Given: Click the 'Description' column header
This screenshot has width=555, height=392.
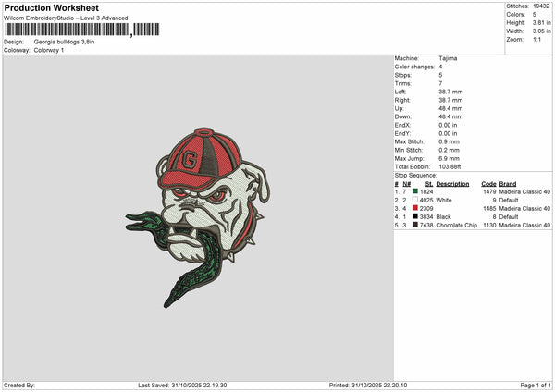Looking at the screenshot, I should click(x=452, y=184).
